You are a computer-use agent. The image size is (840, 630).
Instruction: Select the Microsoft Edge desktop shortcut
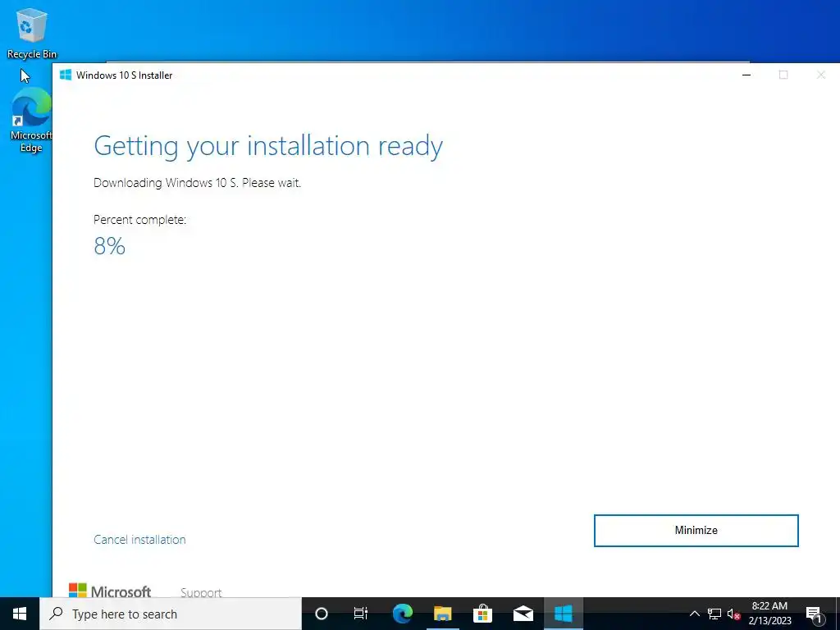click(31, 120)
